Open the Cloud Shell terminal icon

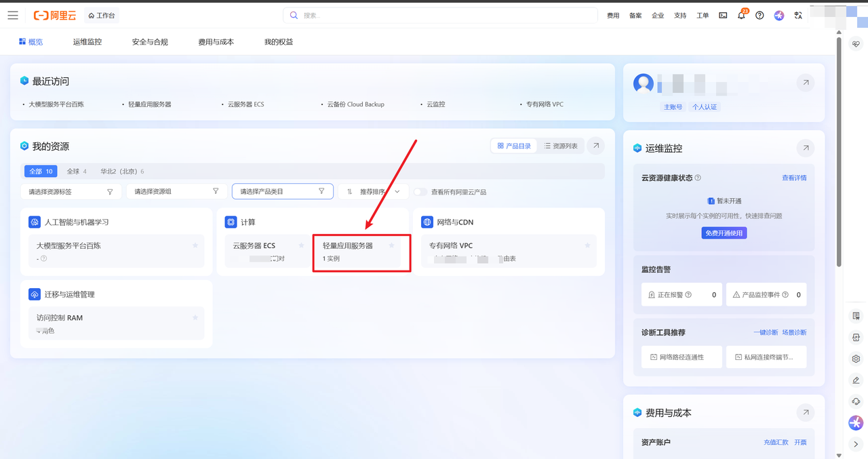(x=723, y=15)
